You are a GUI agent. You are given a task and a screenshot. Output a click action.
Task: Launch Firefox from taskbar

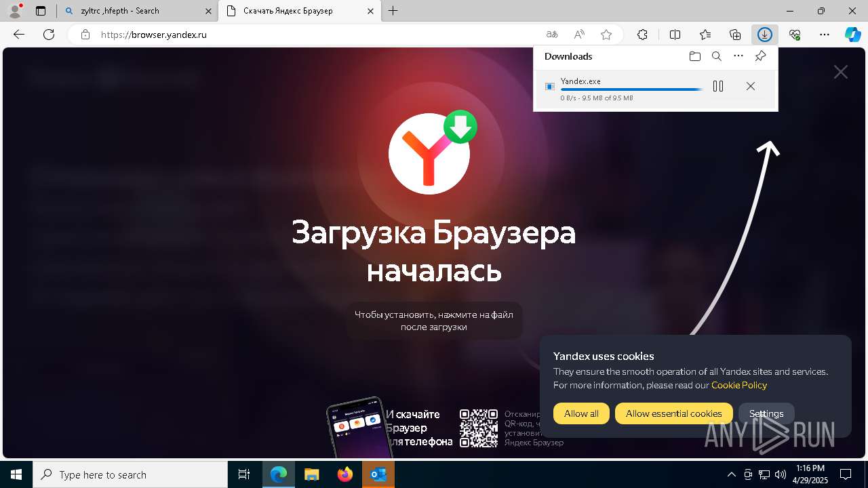pyautogui.click(x=345, y=474)
